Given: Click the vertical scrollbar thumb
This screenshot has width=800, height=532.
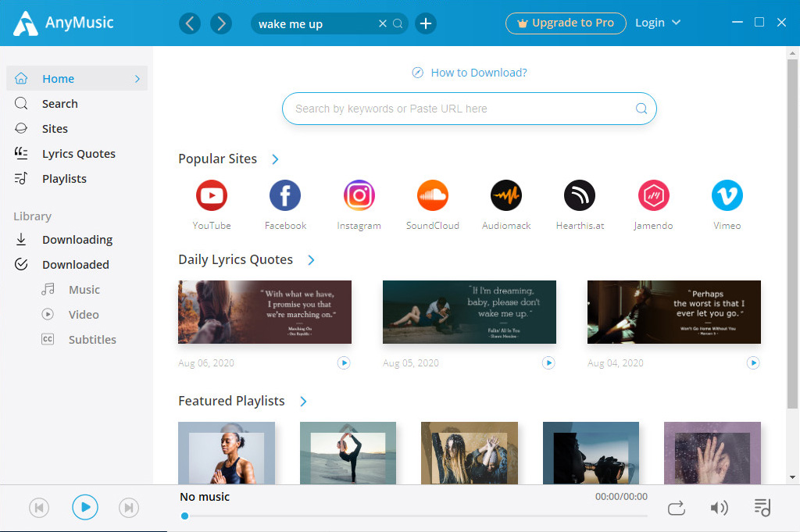Looking at the screenshot, I should point(792,233).
